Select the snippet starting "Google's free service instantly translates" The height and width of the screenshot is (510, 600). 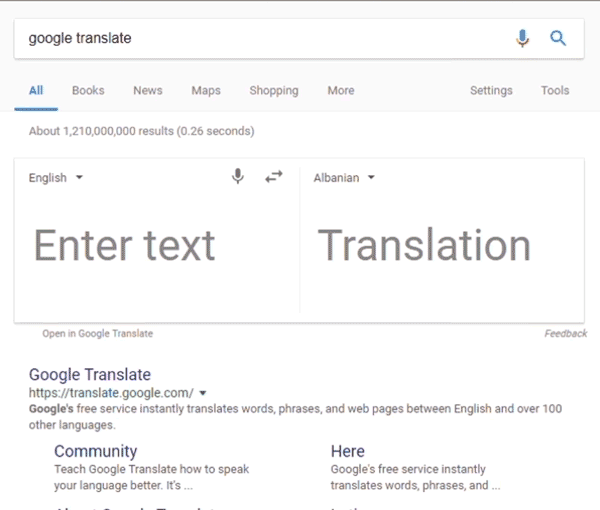[x=295, y=417]
